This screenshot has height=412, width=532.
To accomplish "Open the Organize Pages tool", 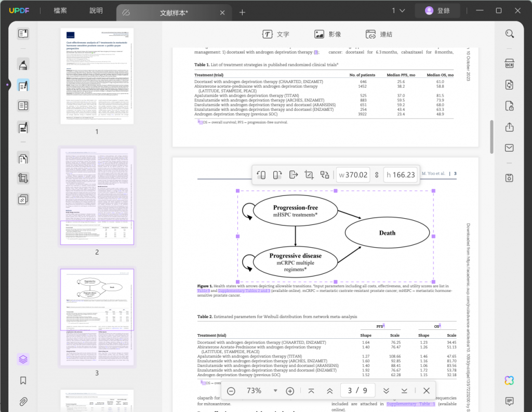I will 23,158.
